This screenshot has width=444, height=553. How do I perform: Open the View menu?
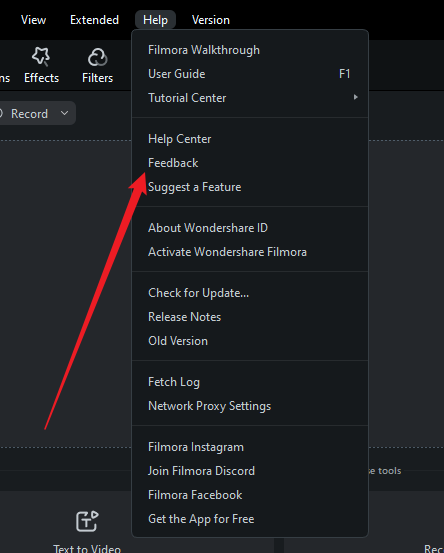[34, 20]
